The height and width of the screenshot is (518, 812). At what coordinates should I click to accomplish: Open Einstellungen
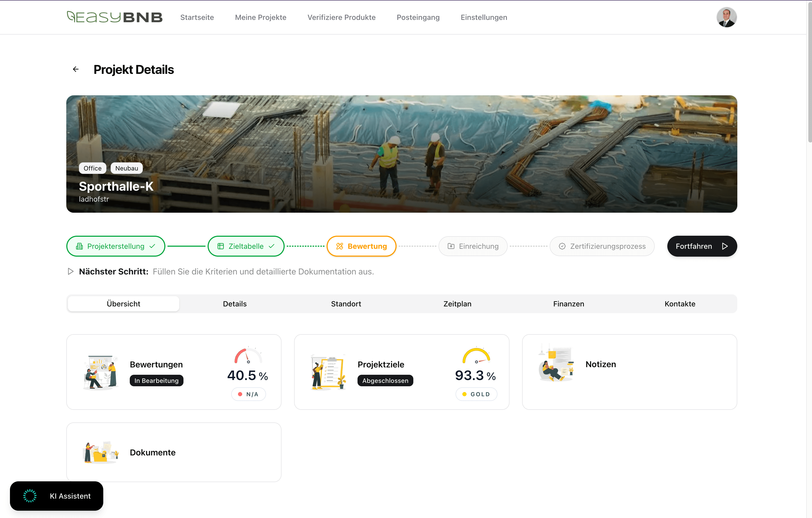[484, 17]
